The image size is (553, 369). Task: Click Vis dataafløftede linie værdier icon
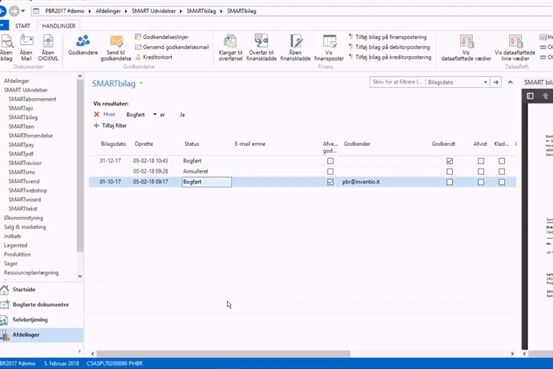coord(515,48)
